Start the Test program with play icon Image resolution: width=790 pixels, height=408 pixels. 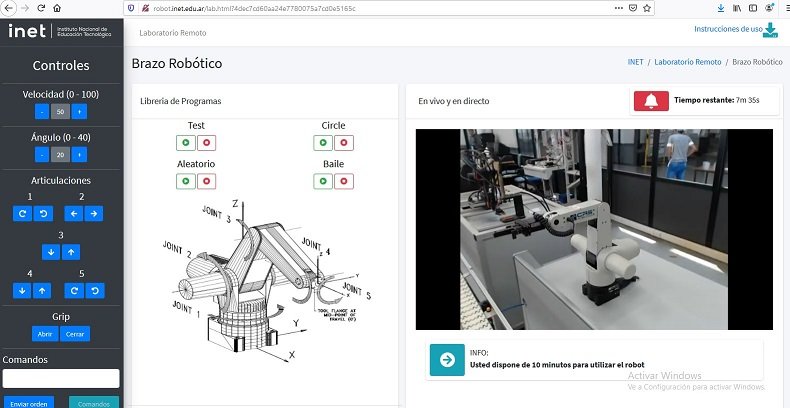[186, 143]
